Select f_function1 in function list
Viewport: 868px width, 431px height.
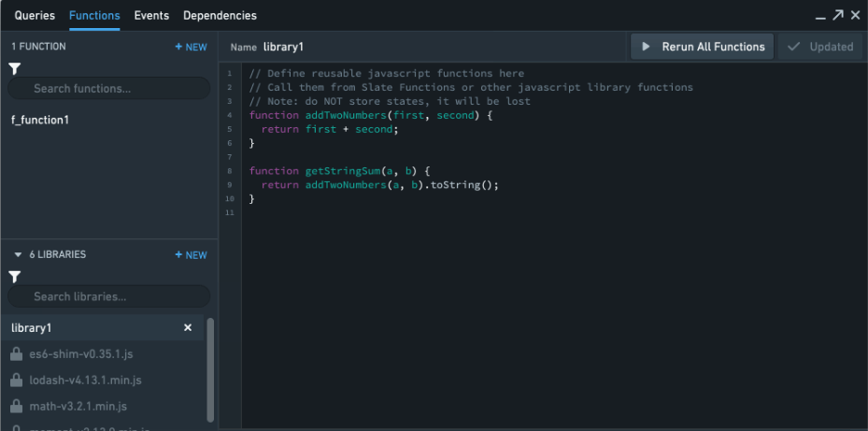click(40, 120)
